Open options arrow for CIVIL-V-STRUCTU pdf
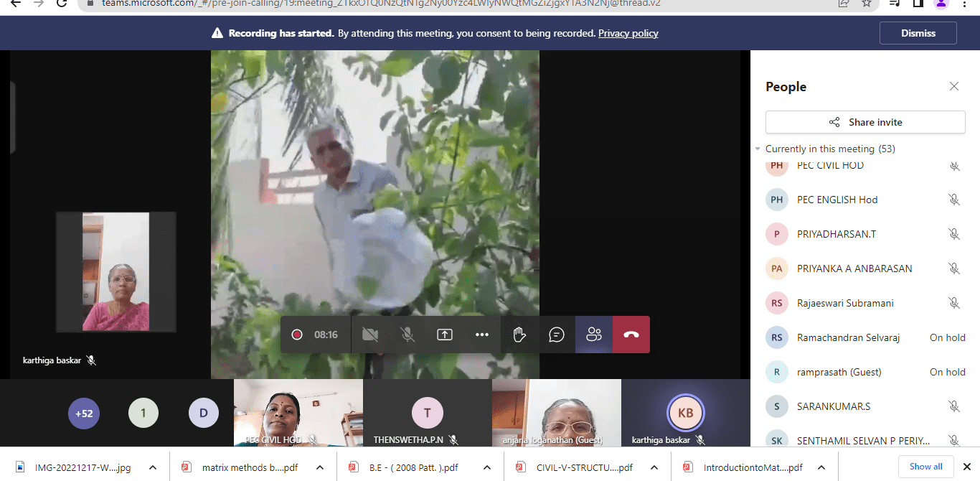Screen dimensions: 980x481 654,467
